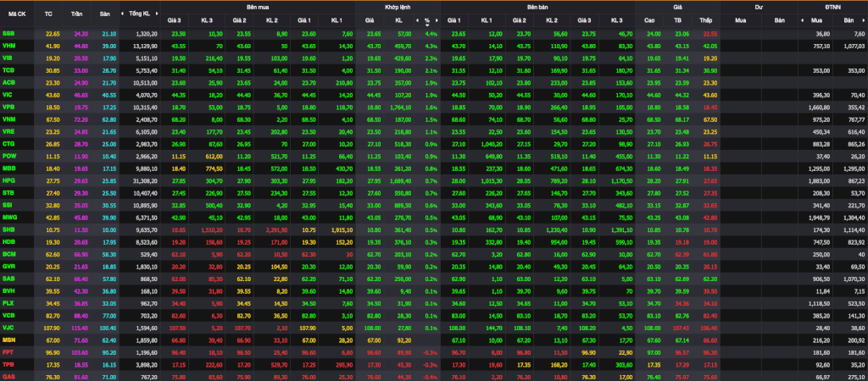Click CTG ask volume 1,040,20
The height and width of the screenshot is (381, 868).
(492, 144)
